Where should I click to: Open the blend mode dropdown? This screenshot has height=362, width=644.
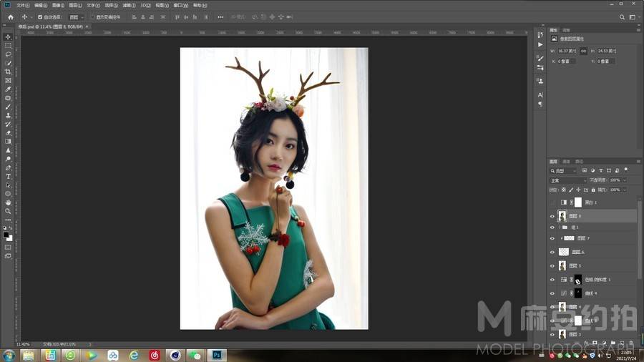pyautogui.click(x=568, y=180)
